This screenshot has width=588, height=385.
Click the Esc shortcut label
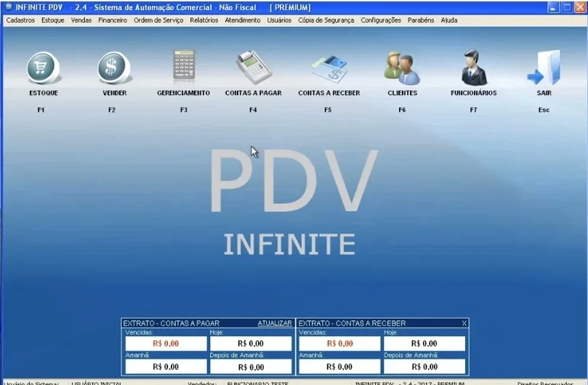point(544,110)
